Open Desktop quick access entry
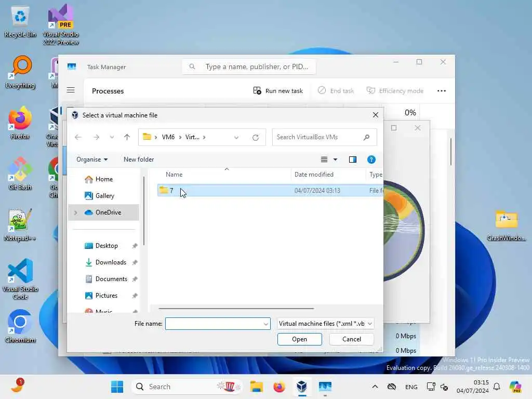This screenshot has height=399, width=532. pyautogui.click(x=107, y=246)
